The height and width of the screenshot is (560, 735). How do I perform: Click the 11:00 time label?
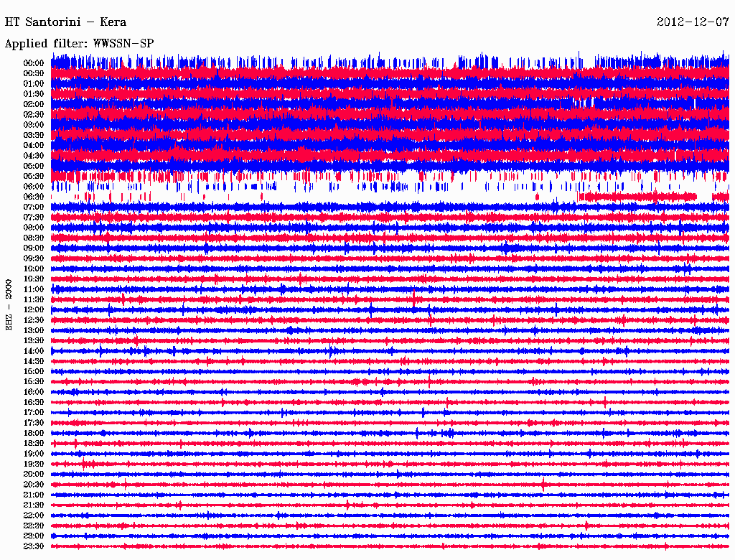point(34,289)
